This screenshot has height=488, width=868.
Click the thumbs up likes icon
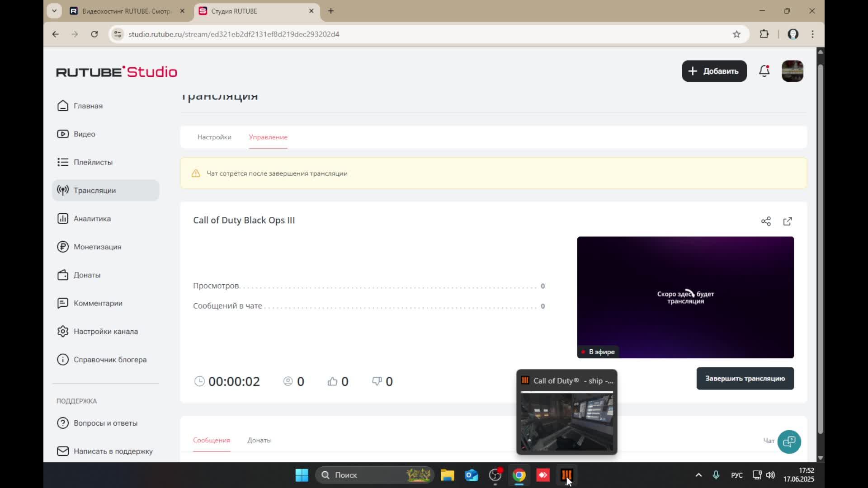pyautogui.click(x=332, y=381)
